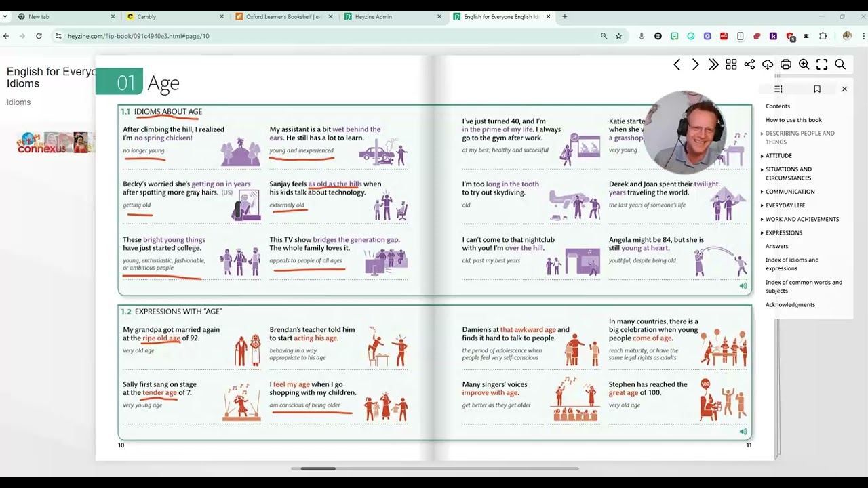Bookmark this page with the star icon
Viewport: 868px width, 488px height.
pyautogui.click(x=618, y=36)
